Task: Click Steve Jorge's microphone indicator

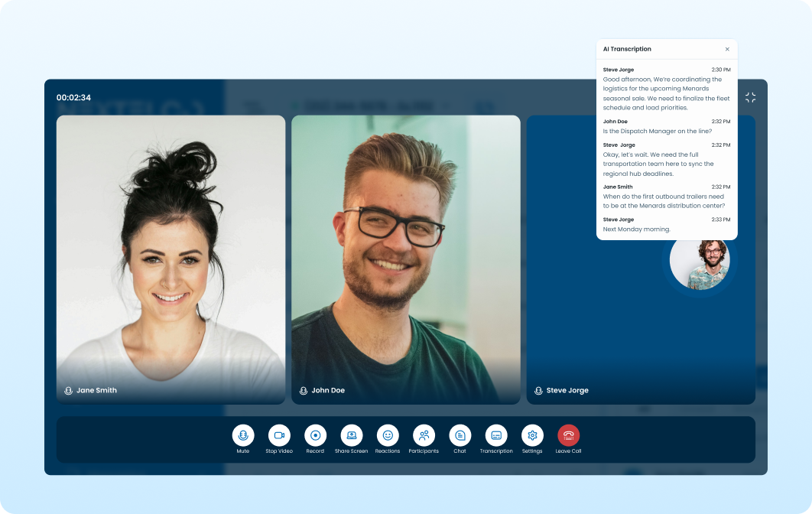Action: point(538,390)
